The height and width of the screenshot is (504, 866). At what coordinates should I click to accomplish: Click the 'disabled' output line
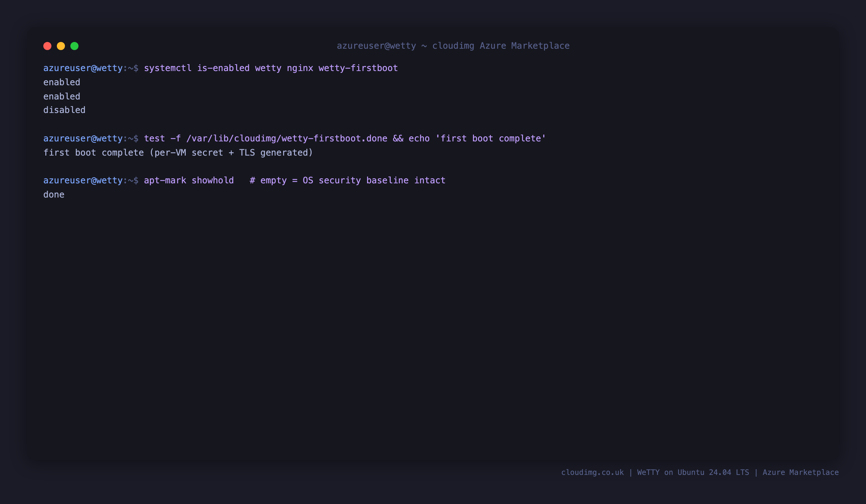tap(64, 110)
